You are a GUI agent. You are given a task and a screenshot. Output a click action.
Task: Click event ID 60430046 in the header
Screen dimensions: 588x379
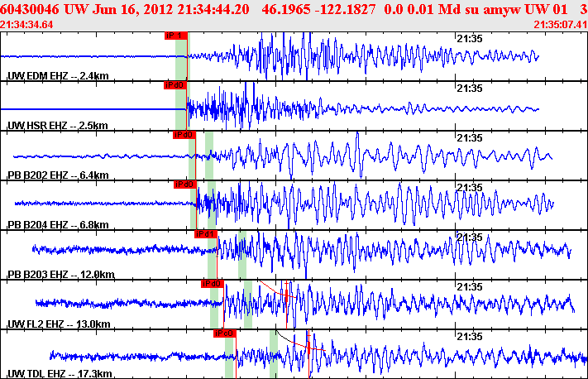click(x=30, y=9)
